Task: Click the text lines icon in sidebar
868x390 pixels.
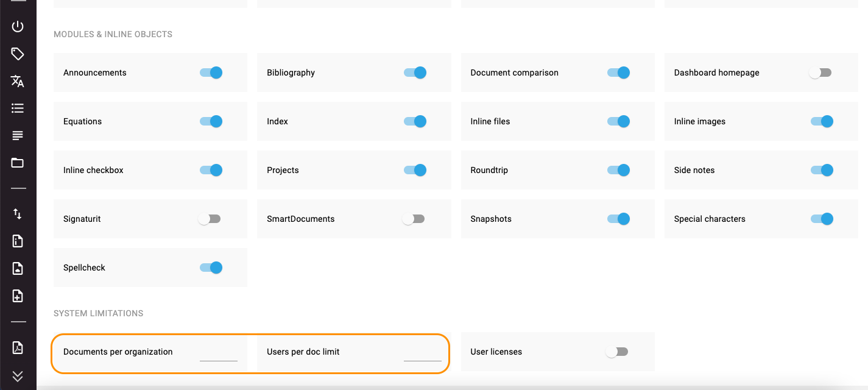Action: pos(18,135)
